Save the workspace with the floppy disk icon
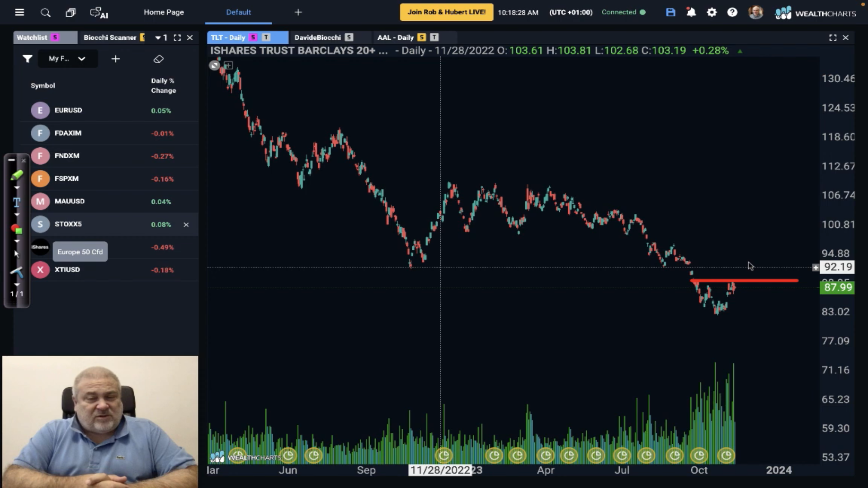The image size is (868, 488). (x=670, y=12)
